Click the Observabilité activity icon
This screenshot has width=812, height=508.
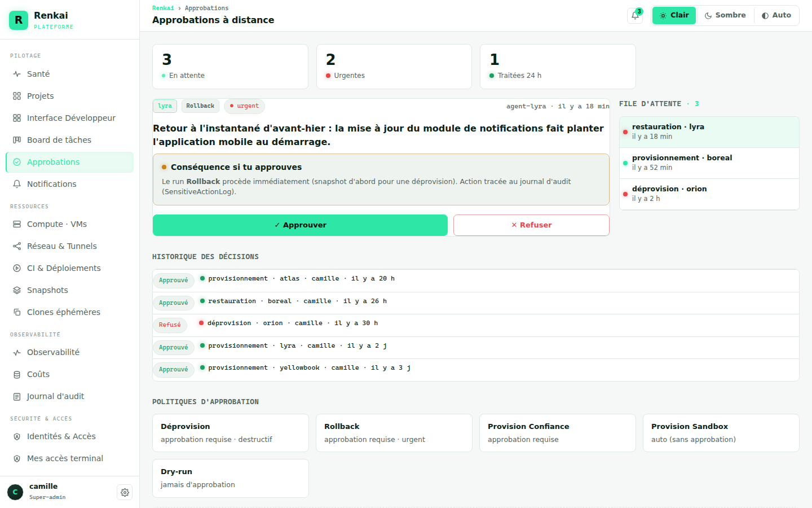[x=17, y=352]
